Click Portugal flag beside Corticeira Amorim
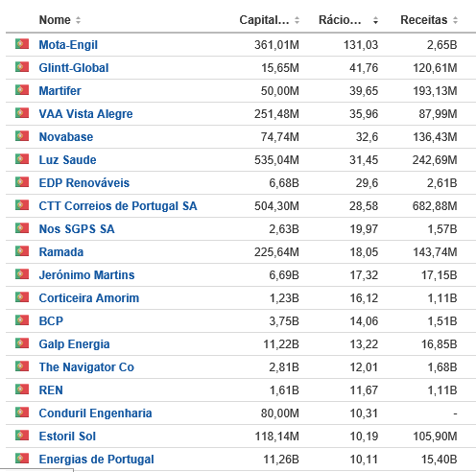Image resolution: width=476 pixels, height=472 pixels. pyautogui.click(x=22, y=297)
